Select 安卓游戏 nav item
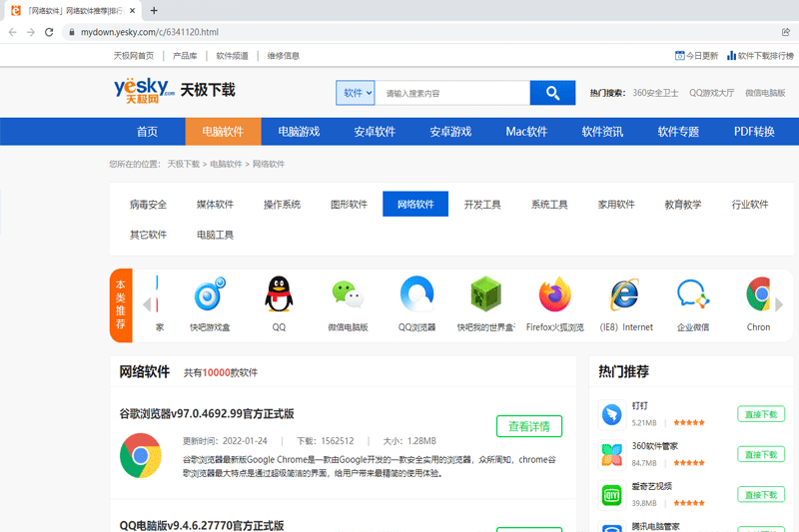 pyautogui.click(x=450, y=132)
